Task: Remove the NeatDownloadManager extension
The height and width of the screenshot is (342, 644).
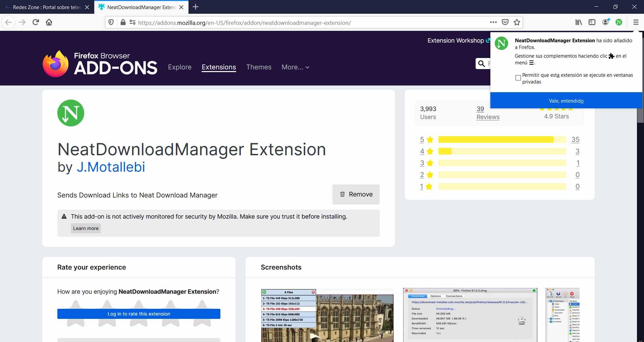Action: pyautogui.click(x=356, y=194)
